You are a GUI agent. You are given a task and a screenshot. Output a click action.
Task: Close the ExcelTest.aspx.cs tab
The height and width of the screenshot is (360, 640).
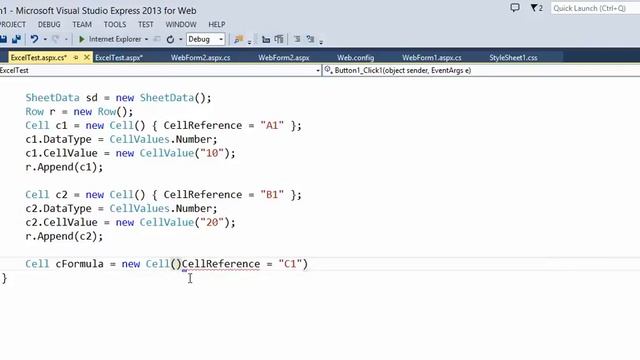coord(87,58)
